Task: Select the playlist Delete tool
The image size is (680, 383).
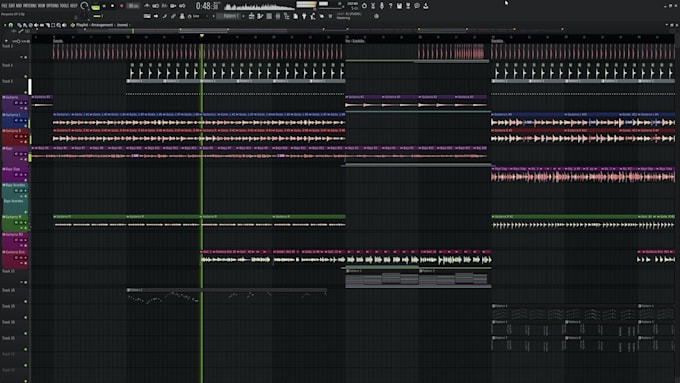Action: point(30,25)
